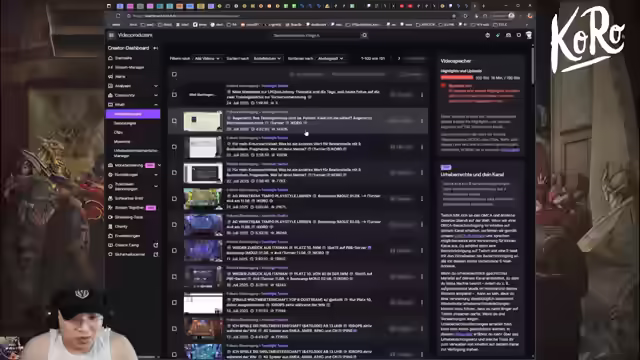Toggle the select-all videos checkbox
This screenshot has height=360, width=640.
coord(174,74)
